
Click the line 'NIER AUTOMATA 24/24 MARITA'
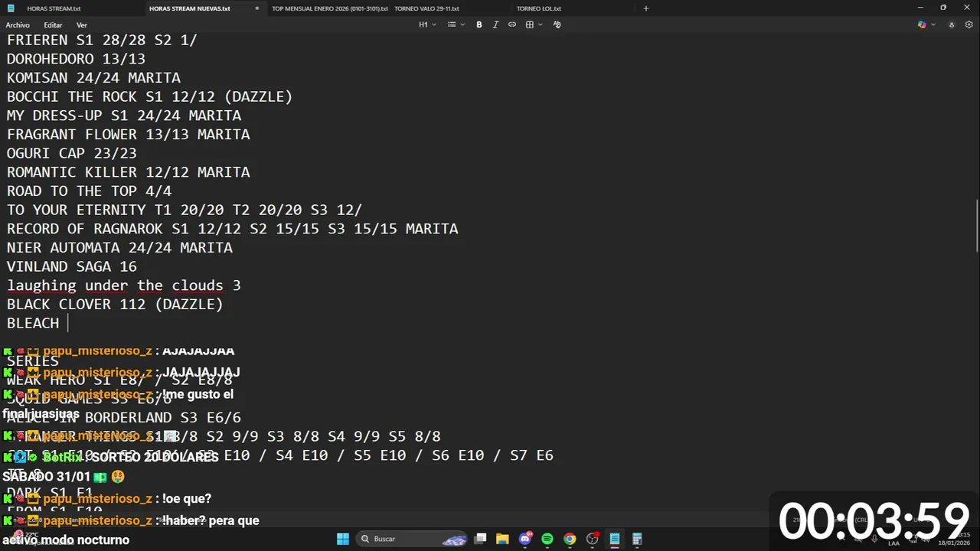pos(119,247)
